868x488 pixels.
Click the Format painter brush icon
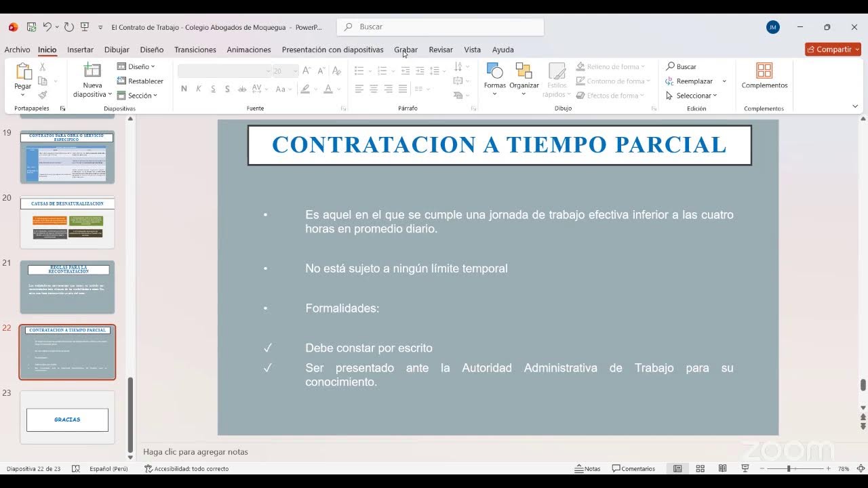(x=42, y=96)
